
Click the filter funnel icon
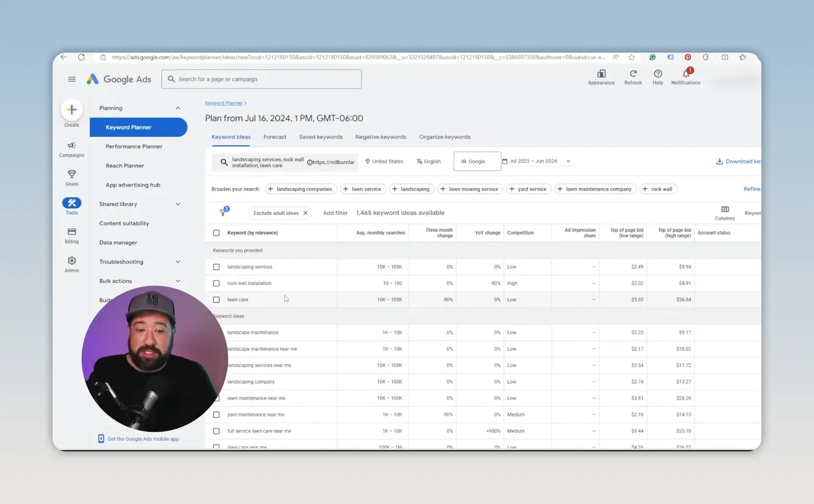(223, 212)
